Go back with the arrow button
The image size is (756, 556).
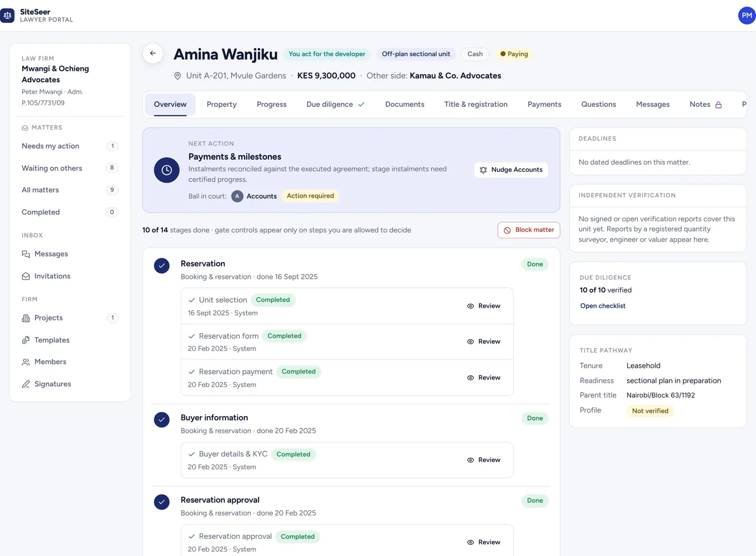pos(153,53)
